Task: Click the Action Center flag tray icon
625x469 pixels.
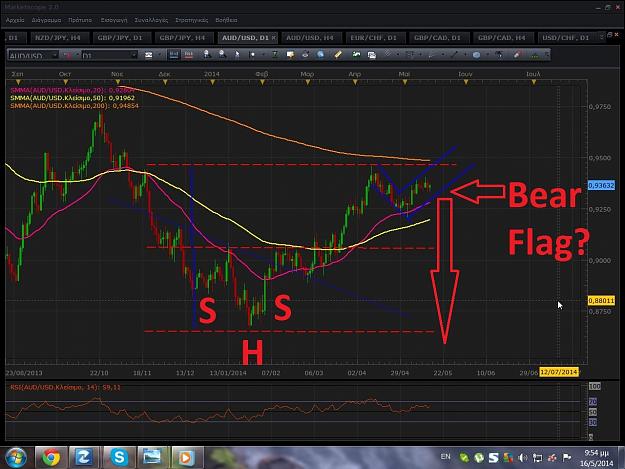Action: point(566,458)
